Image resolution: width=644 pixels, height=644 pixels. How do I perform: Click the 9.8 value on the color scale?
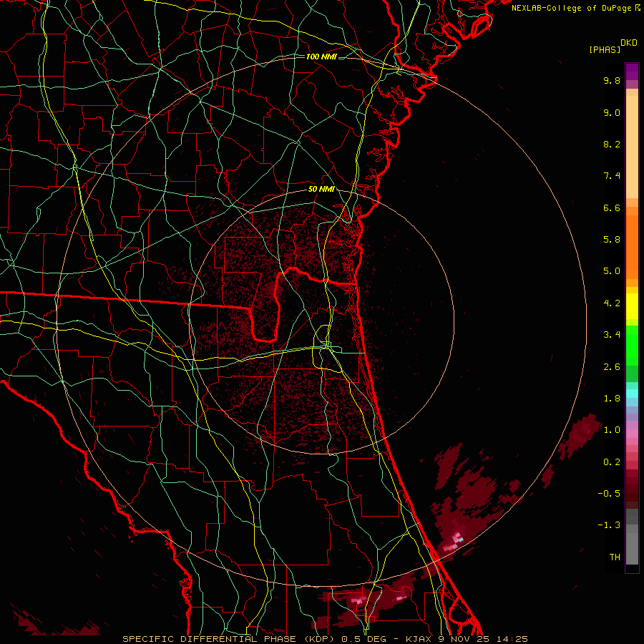pyautogui.click(x=612, y=80)
